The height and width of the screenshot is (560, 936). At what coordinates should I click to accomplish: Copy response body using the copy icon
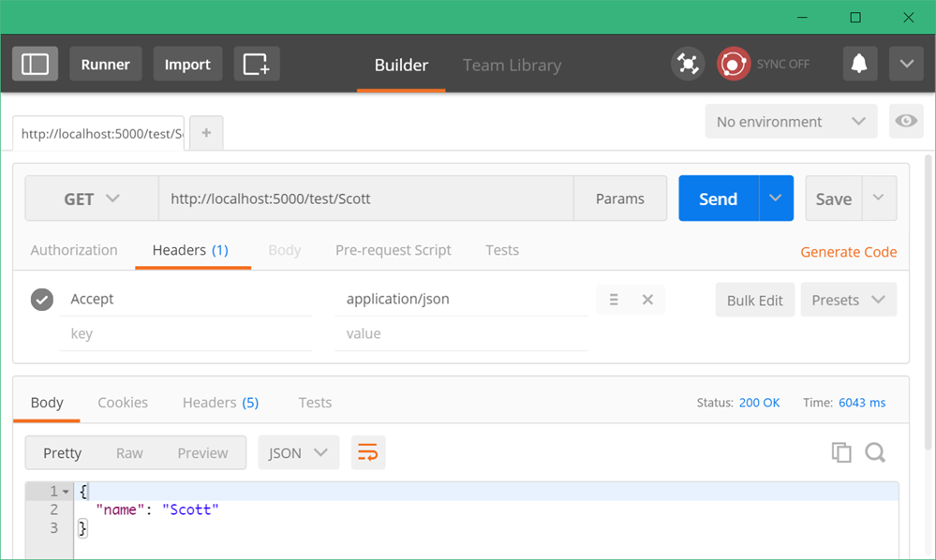click(841, 452)
